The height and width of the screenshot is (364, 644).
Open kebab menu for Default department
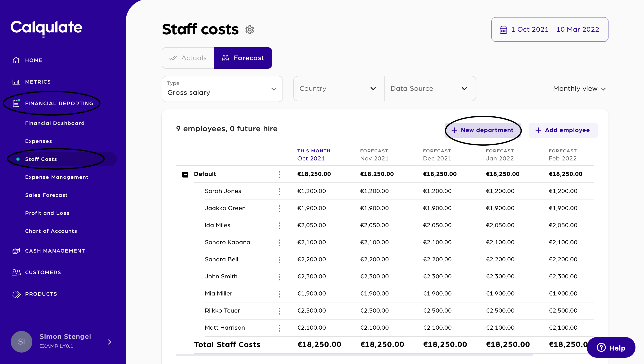280,174
